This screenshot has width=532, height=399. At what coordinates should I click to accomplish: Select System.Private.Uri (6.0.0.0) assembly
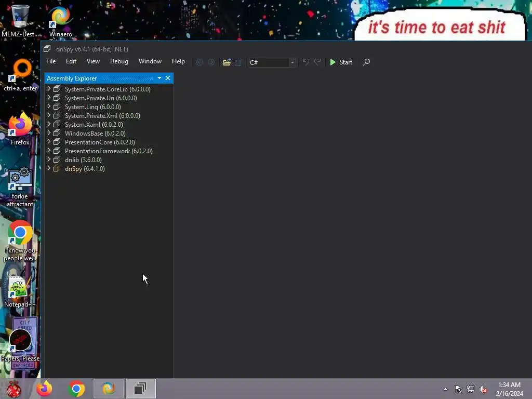[x=101, y=98]
